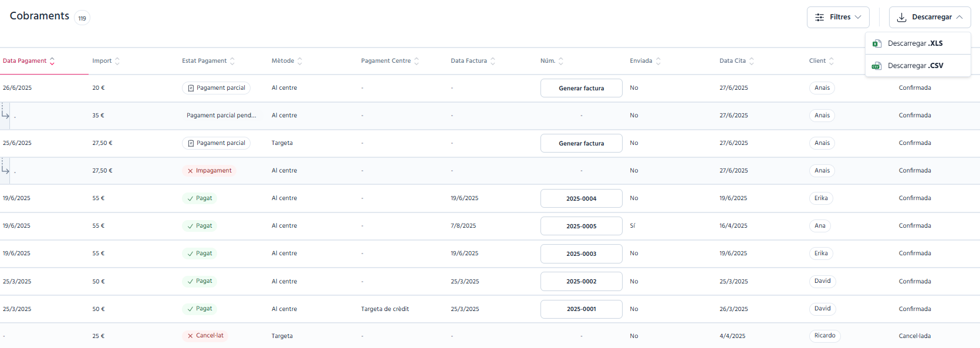Open invoice 2025-0001
Image resolution: width=980 pixels, height=348 pixels.
[x=582, y=309]
